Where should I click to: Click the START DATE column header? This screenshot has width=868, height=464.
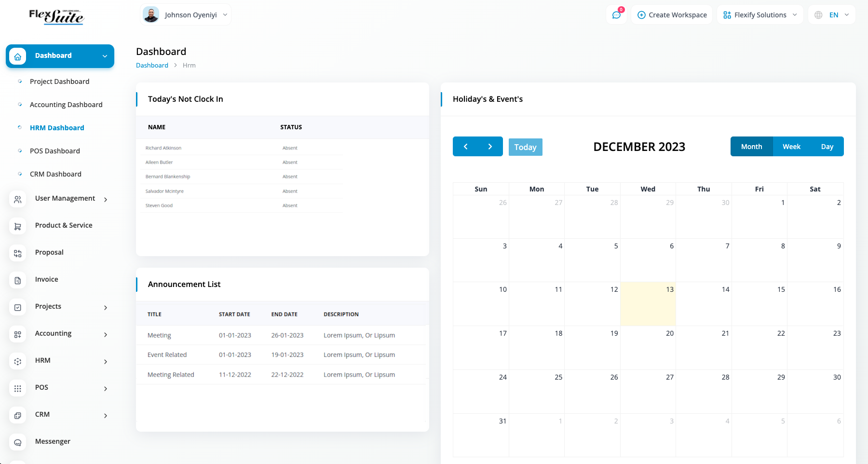click(x=234, y=314)
